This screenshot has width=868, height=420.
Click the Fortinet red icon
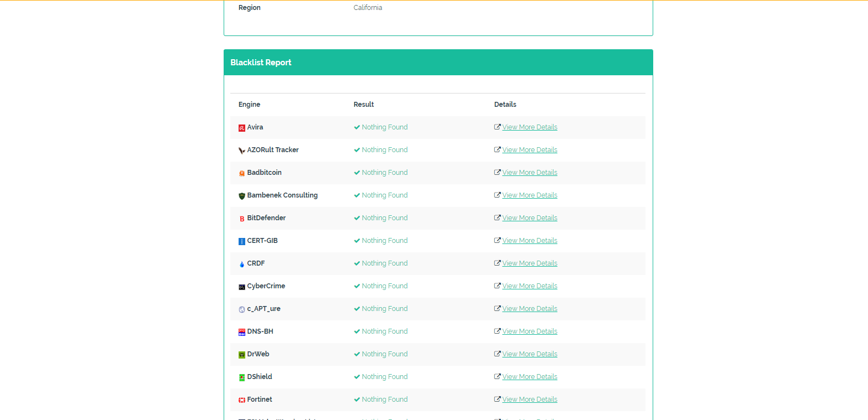pos(242,400)
